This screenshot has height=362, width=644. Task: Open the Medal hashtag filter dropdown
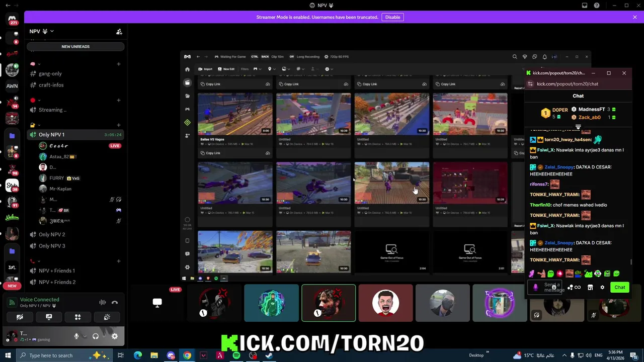coord(300,69)
